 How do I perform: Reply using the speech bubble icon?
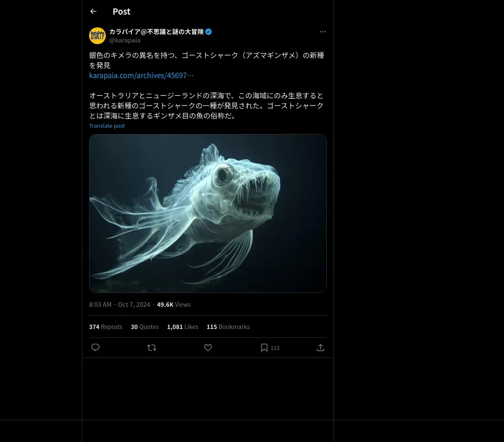[95, 347]
